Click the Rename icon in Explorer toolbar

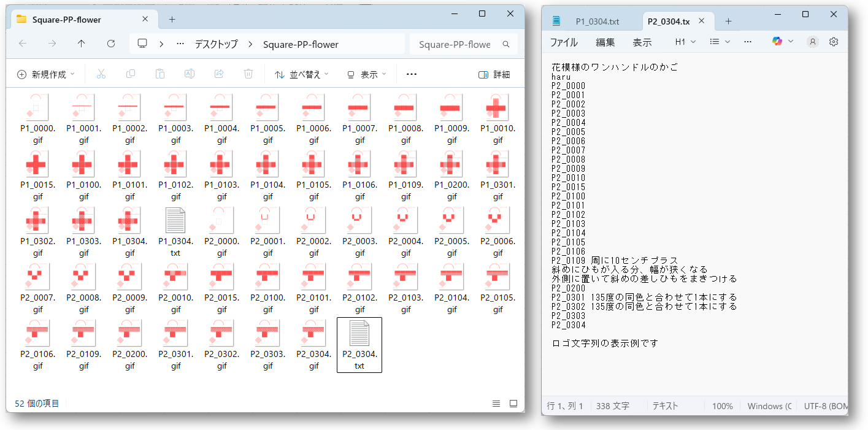click(190, 74)
